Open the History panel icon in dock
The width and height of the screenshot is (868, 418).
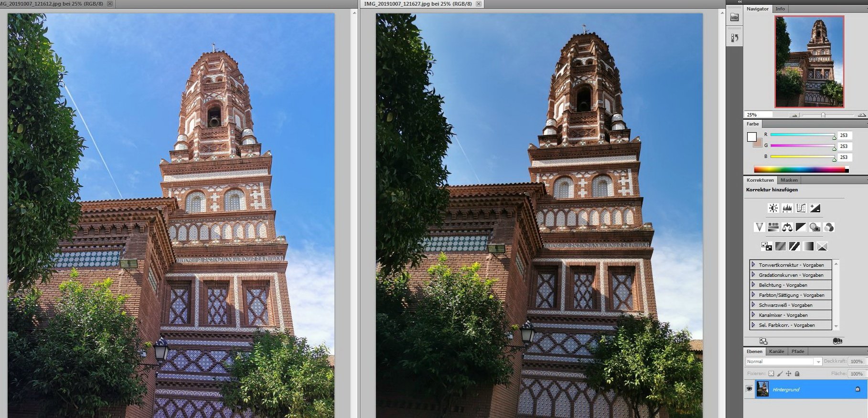(735, 37)
